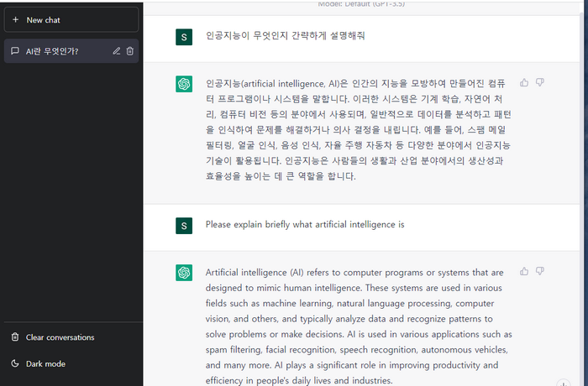Viewport: 588px width, 386px height.
Task: Start a New chat
Action: pyautogui.click(x=71, y=20)
